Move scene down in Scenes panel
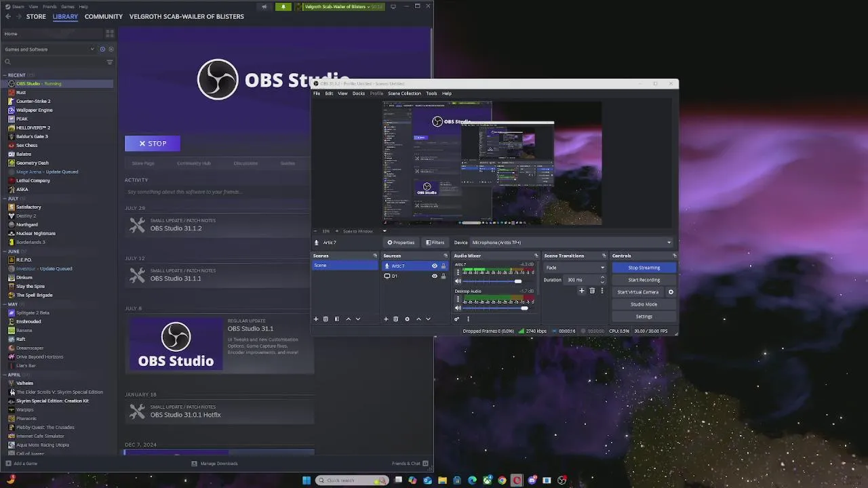868x488 pixels. pyautogui.click(x=358, y=319)
